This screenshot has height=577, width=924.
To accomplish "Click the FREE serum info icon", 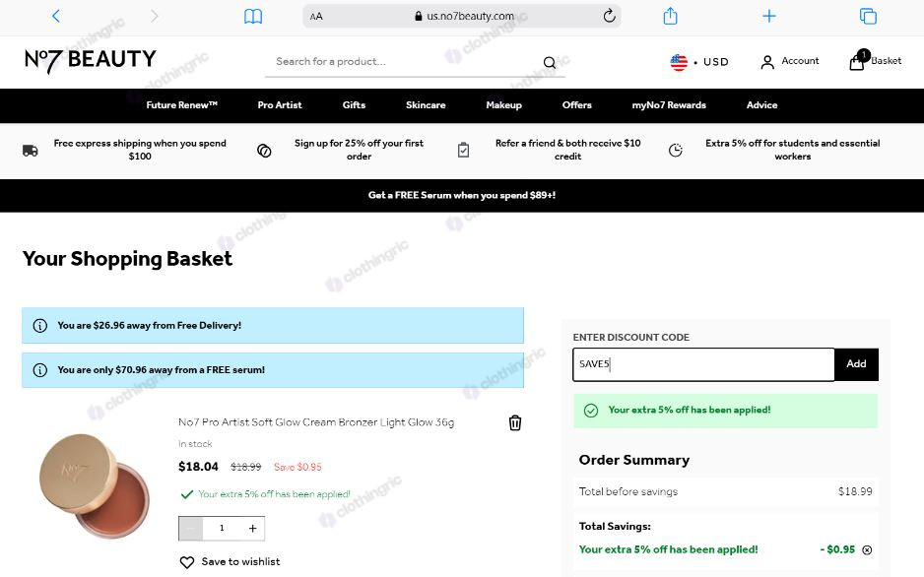I will pyautogui.click(x=40, y=370).
